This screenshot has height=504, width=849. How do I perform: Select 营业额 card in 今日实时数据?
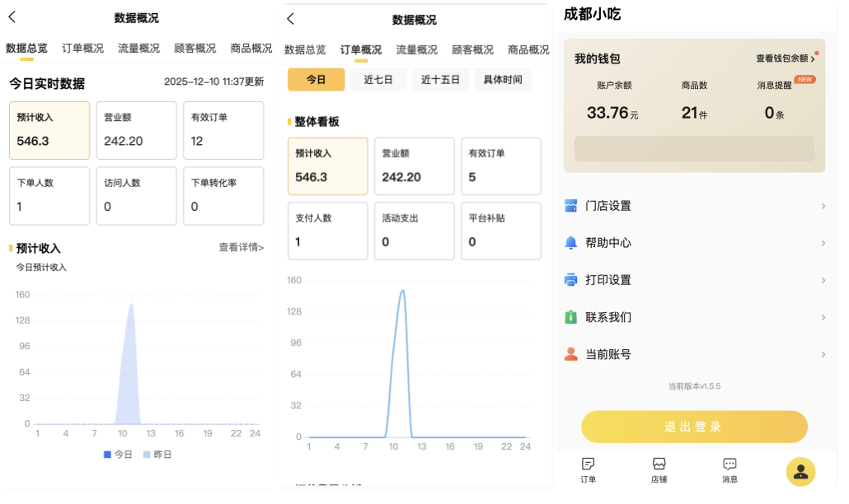(137, 130)
